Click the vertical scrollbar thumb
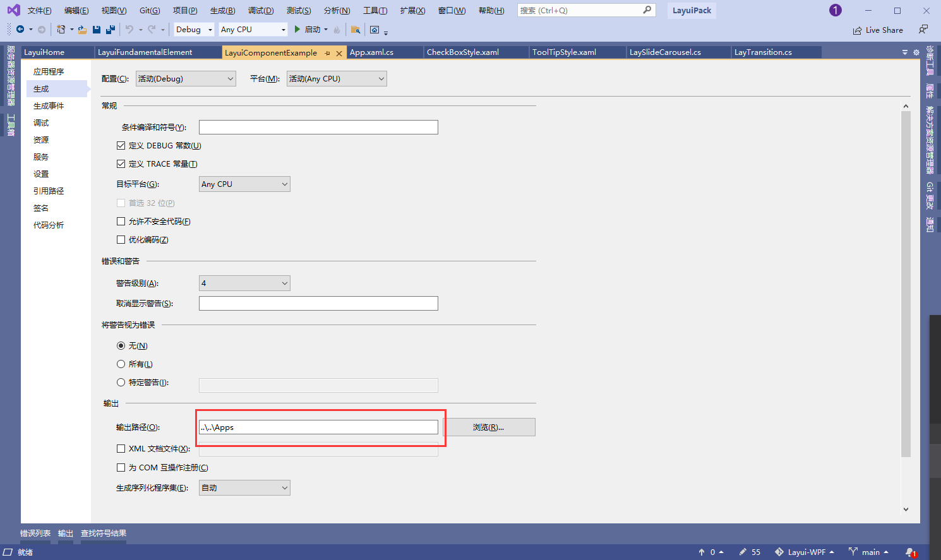 906,284
